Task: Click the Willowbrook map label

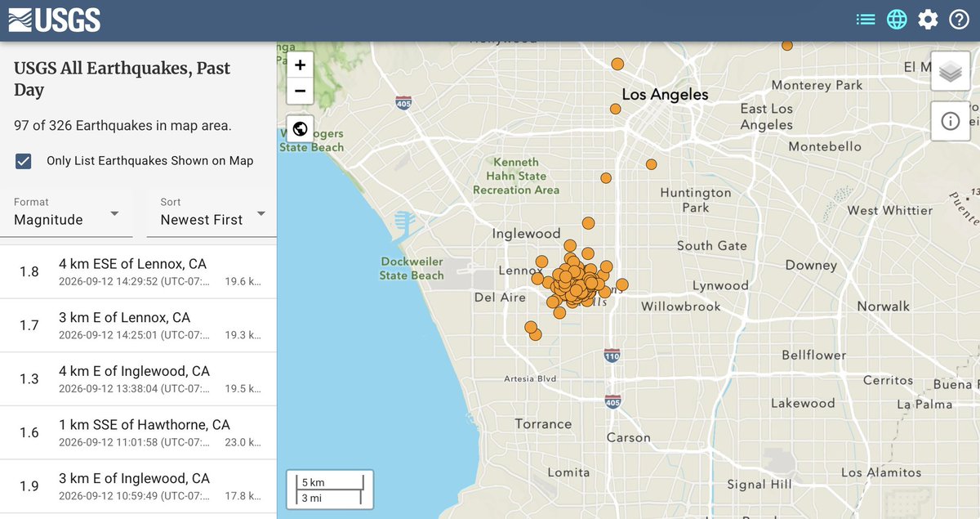Action: click(x=681, y=306)
